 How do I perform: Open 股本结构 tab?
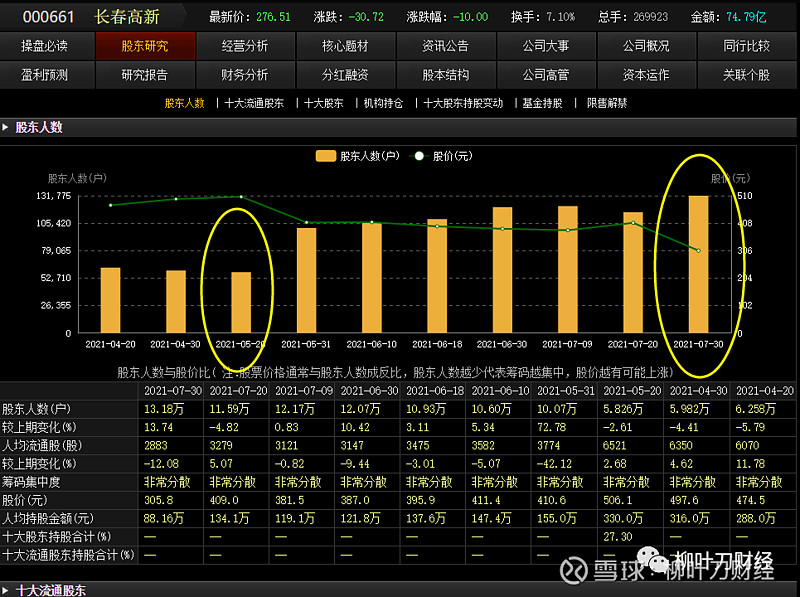coord(445,75)
